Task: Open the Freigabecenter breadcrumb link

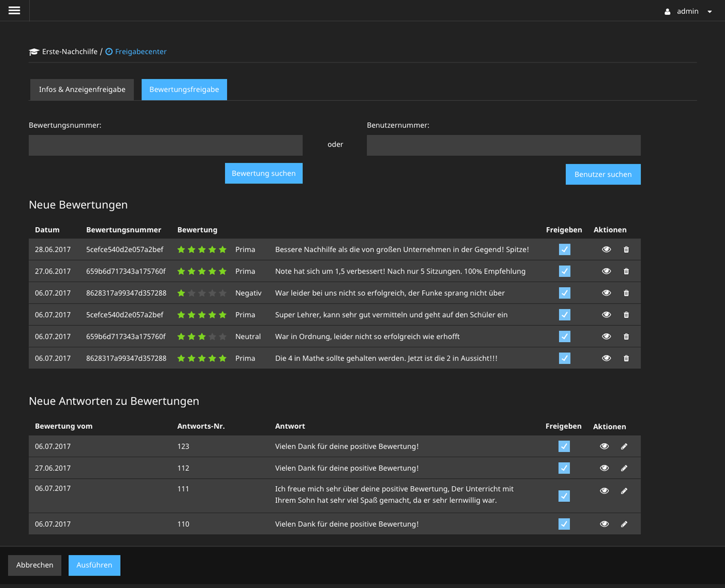Action: point(140,51)
